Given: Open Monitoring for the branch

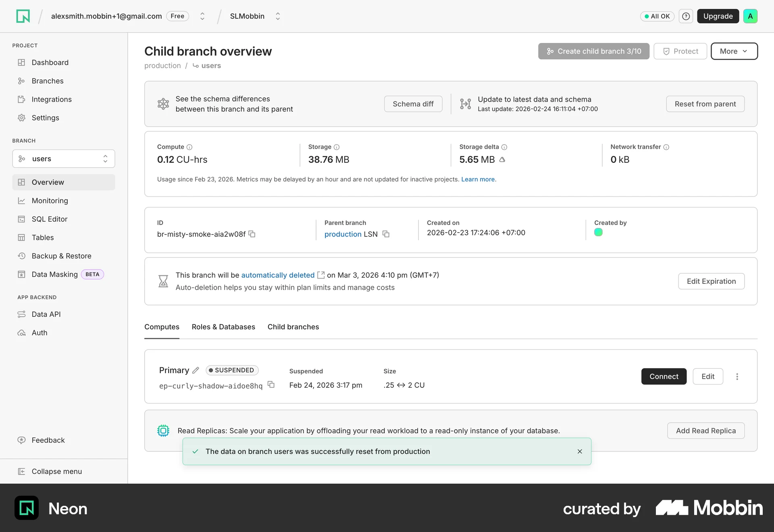Looking at the screenshot, I should (x=64, y=201).
